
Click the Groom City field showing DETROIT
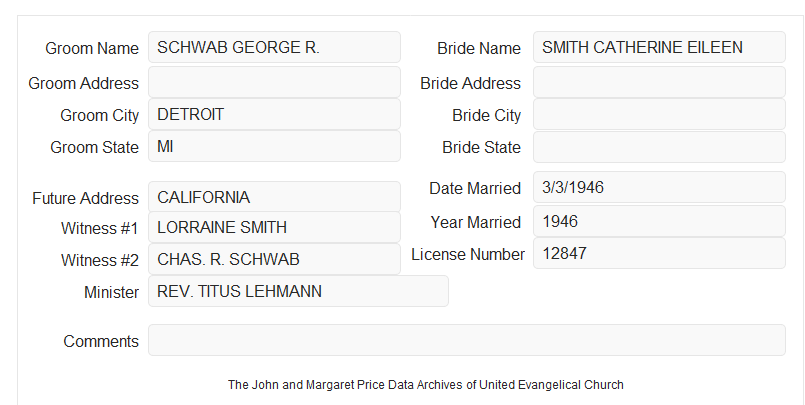[x=274, y=114]
